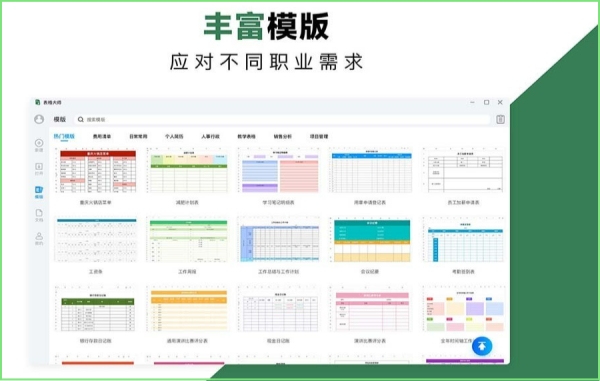The height and width of the screenshot is (381, 600).
Task: Open the green 工作周报 template thumbnail
Action: tap(188, 239)
